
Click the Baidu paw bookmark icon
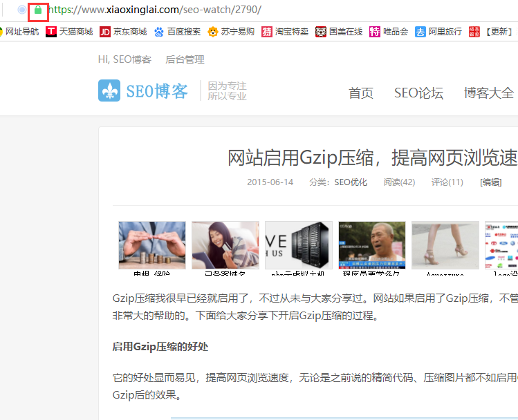(159, 32)
